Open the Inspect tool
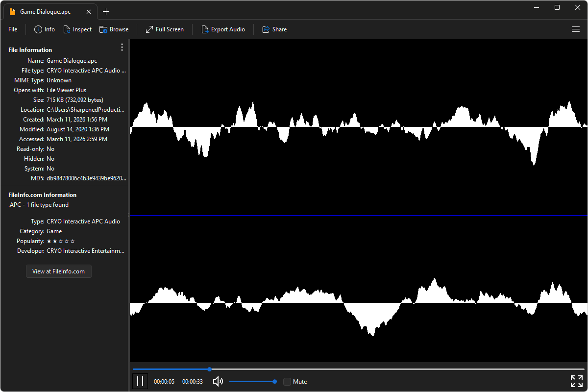Image resolution: width=588 pixels, height=392 pixels. (77, 29)
